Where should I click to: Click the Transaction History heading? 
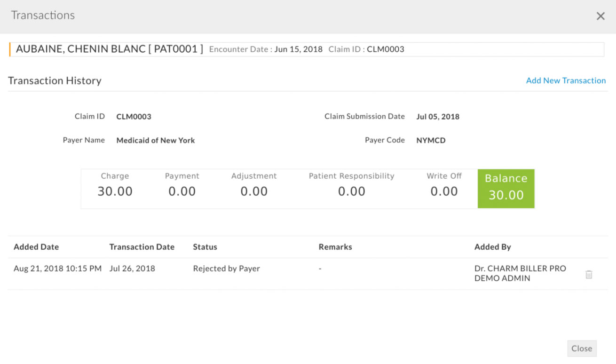point(55,80)
